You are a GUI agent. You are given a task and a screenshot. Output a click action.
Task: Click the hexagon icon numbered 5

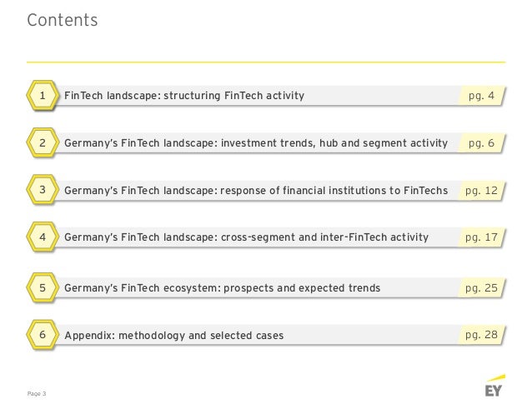pyautogui.click(x=42, y=287)
